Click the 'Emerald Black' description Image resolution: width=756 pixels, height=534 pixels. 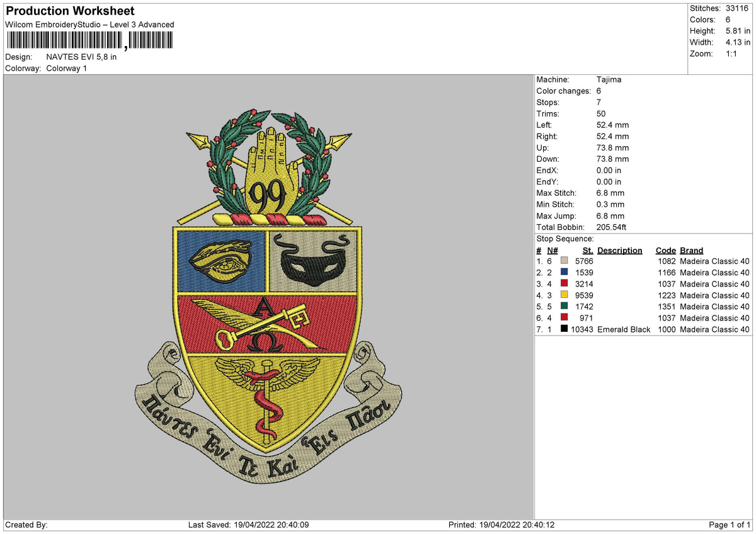point(624,329)
